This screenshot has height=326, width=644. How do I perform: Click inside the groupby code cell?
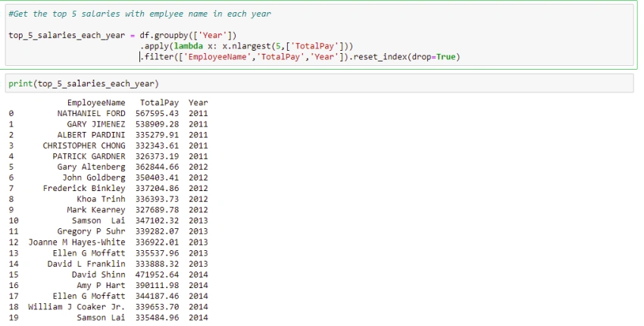pyautogui.click(x=319, y=36)
